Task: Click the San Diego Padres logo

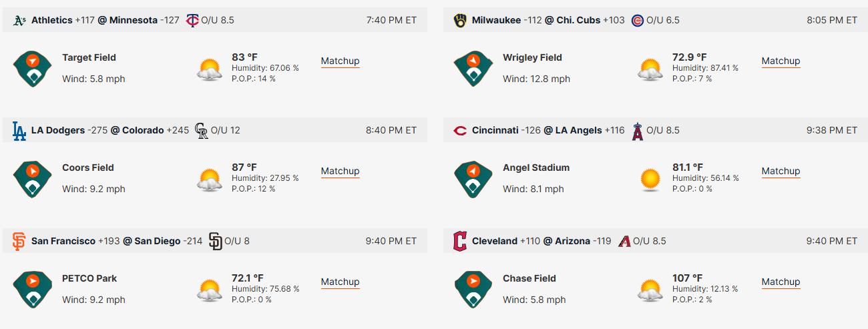Action: click(215, 241)
